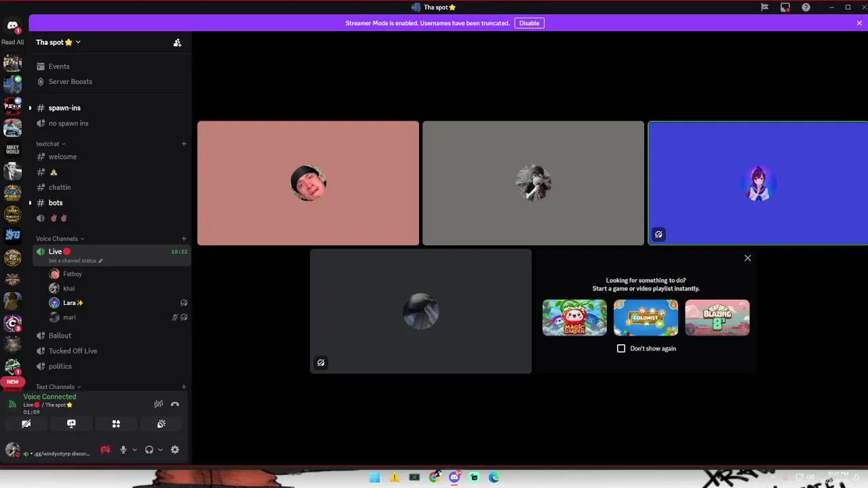Open the welcome channel

[x=112, y=157]
